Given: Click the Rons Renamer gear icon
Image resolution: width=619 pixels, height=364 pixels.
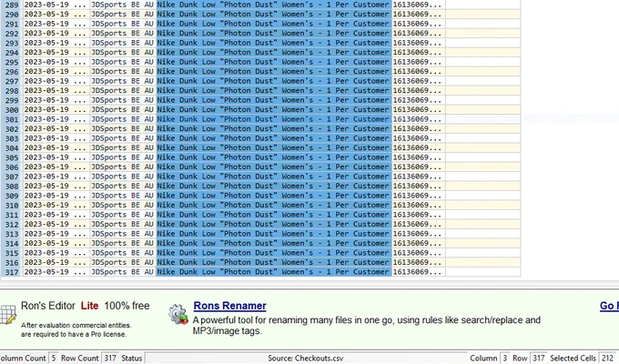Looking at the screenshot, I should point(178,314).
